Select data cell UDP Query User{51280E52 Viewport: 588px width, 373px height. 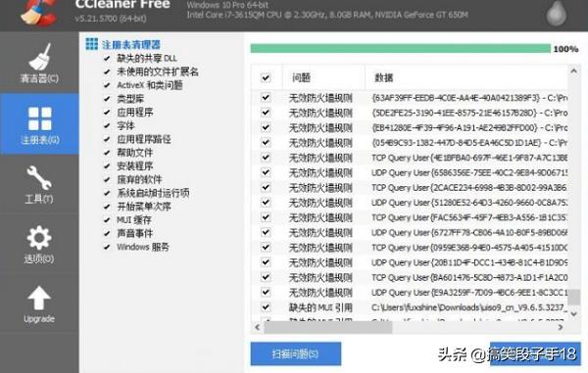point(469,203)
